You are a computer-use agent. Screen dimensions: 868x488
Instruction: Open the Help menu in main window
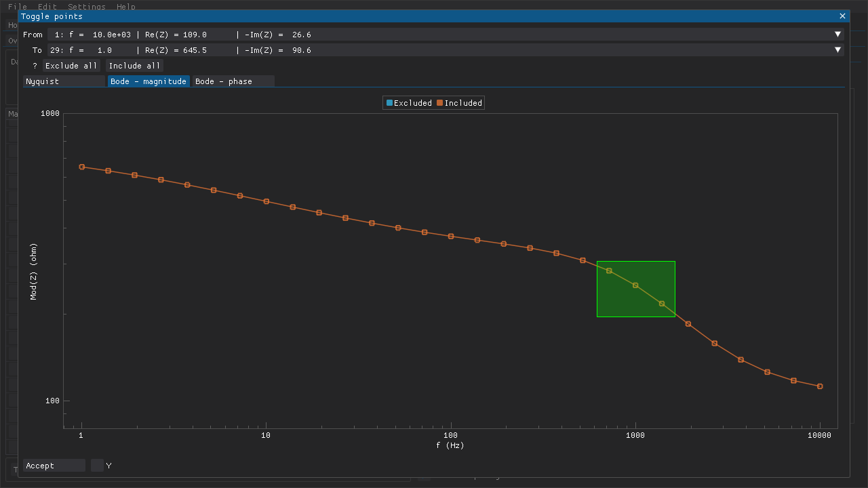coord(126,7)
